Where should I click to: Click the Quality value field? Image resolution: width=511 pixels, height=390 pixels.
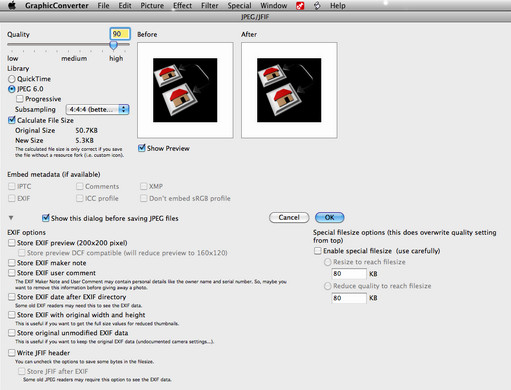pyautogui.click(x=120, y=34)
